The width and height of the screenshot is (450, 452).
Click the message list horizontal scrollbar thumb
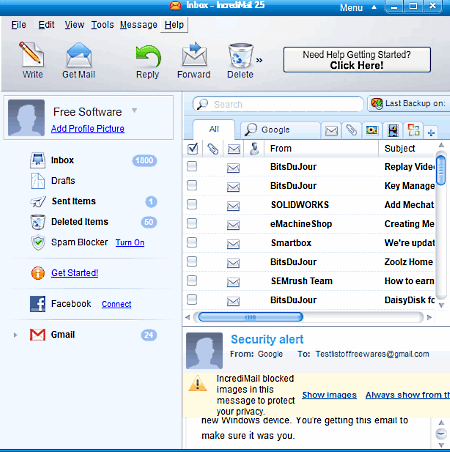(250, 317)
